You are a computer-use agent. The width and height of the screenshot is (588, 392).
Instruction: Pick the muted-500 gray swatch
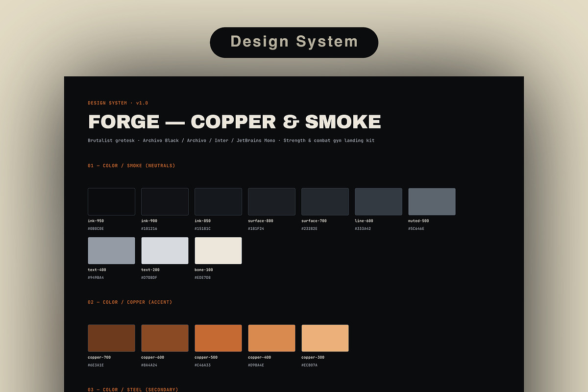coord(432,201)
